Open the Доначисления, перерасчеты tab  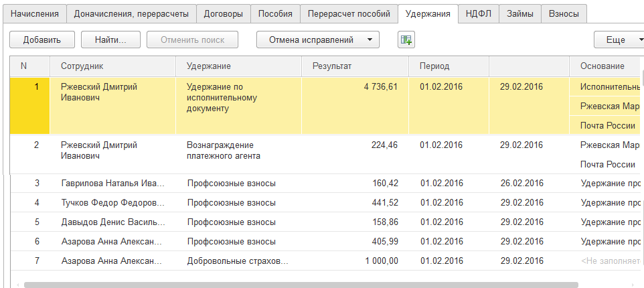(x=131, y=13)
